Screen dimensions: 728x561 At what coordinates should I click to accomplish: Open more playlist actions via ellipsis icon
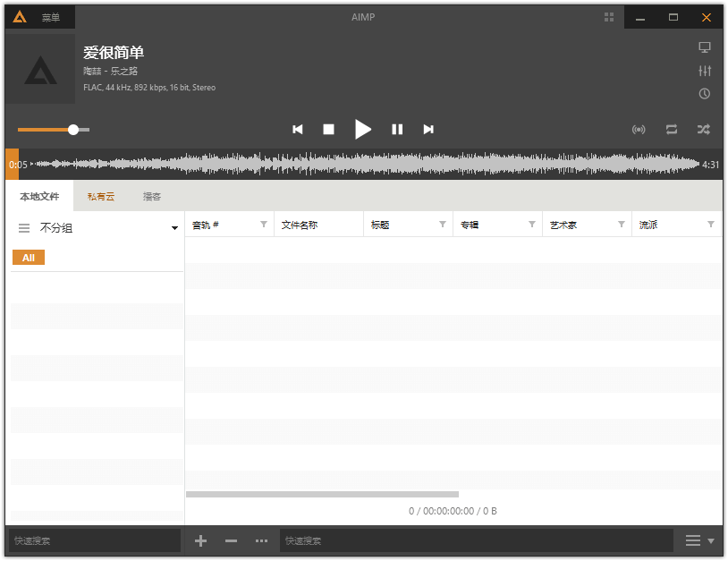point(261,540)
